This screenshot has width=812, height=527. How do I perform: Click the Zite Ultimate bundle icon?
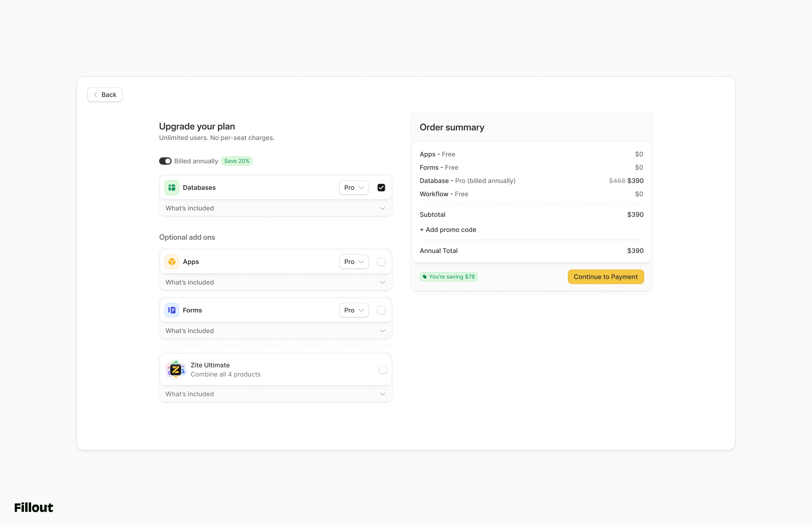[176, 369]
